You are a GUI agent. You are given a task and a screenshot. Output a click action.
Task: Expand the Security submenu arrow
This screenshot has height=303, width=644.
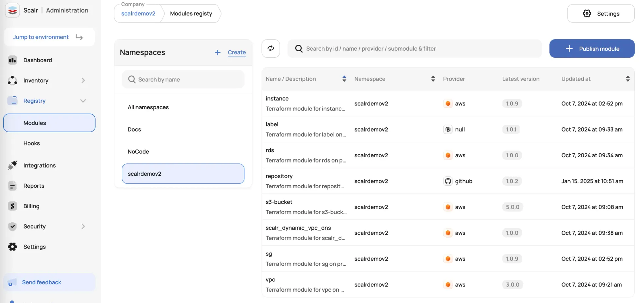point(83,226)
